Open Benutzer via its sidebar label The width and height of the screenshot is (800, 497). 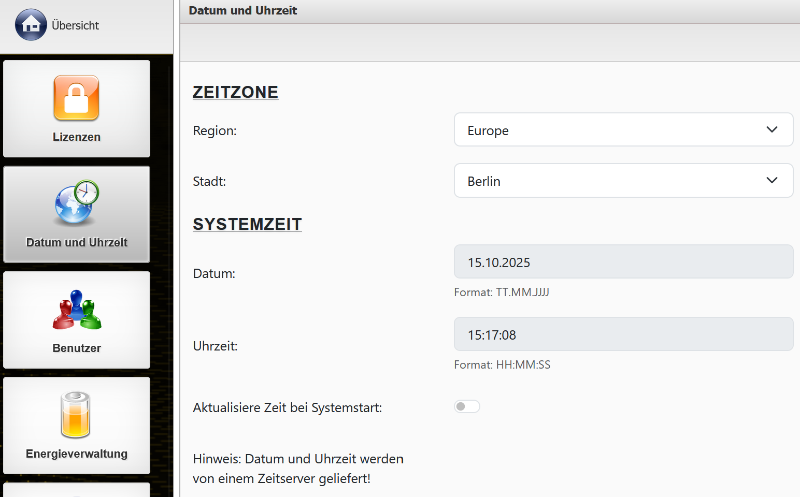coord(76,348)
